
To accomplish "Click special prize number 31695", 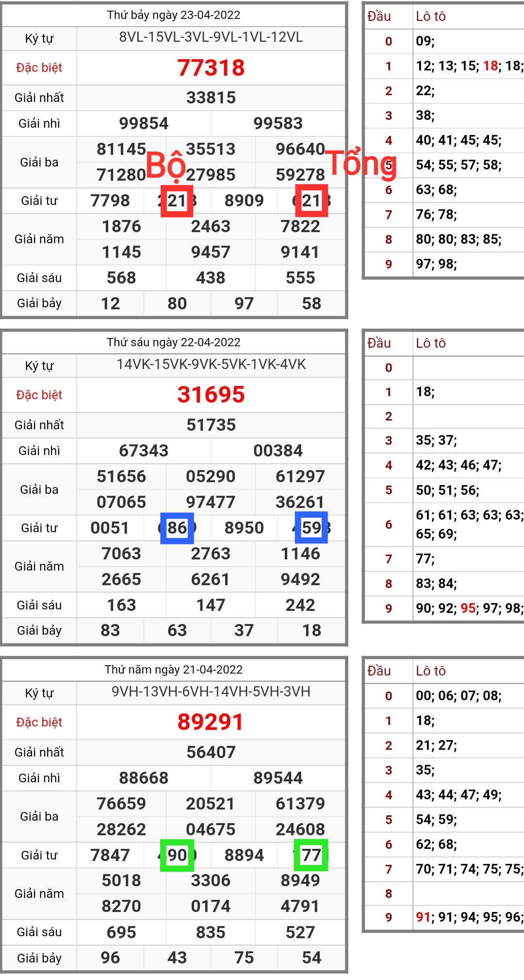I will point(211,395).
